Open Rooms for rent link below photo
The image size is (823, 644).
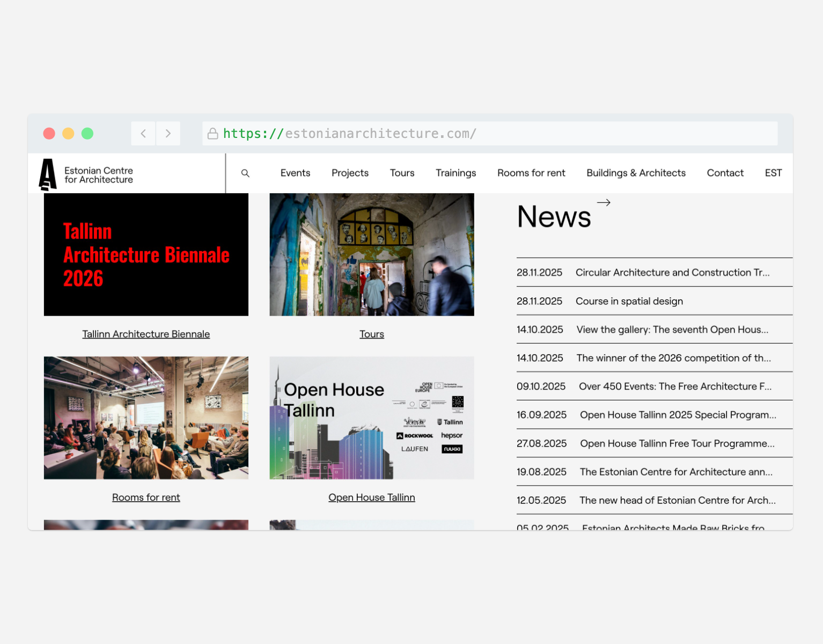pyautogui.click(x=146, y=497)
